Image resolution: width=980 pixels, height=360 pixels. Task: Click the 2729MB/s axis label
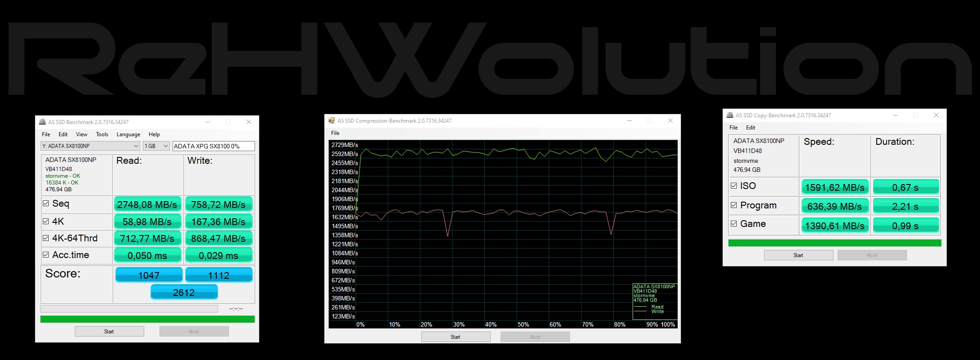(345, 145)
